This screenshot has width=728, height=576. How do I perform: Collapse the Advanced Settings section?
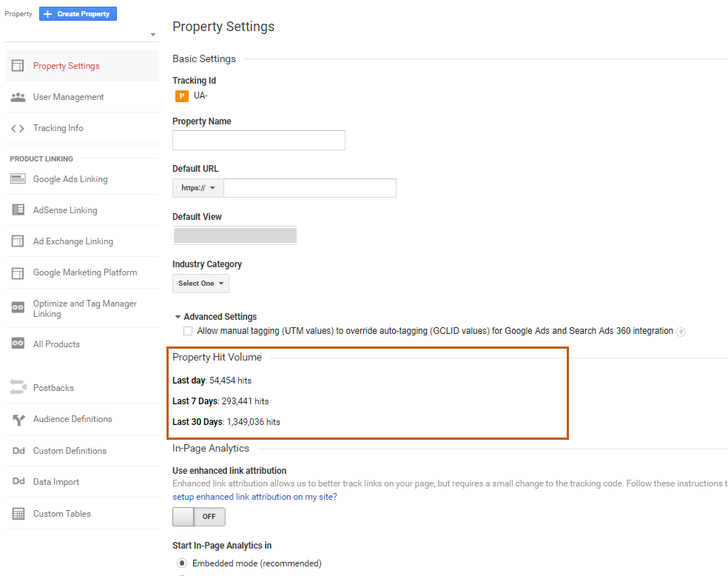[178, 317]
